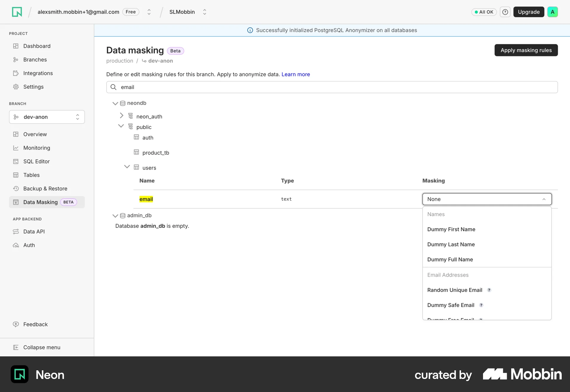Click the production breadcrumb link

coord(120,61)
